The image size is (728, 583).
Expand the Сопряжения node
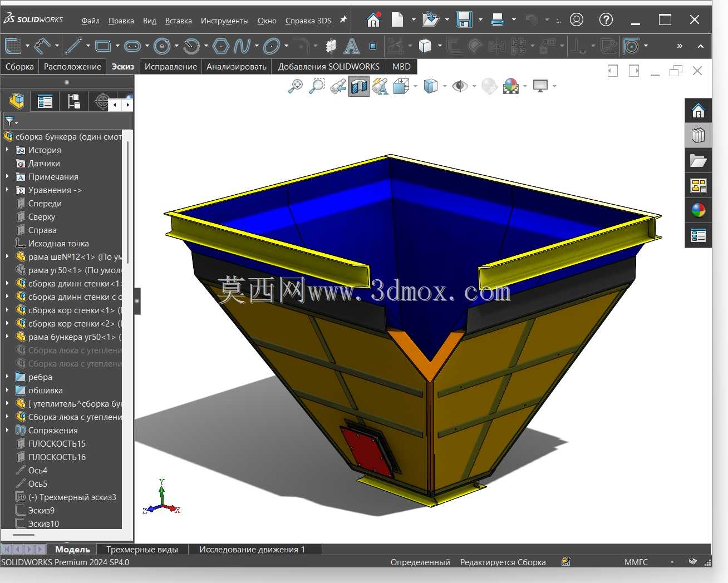click(x=7, y=430)
